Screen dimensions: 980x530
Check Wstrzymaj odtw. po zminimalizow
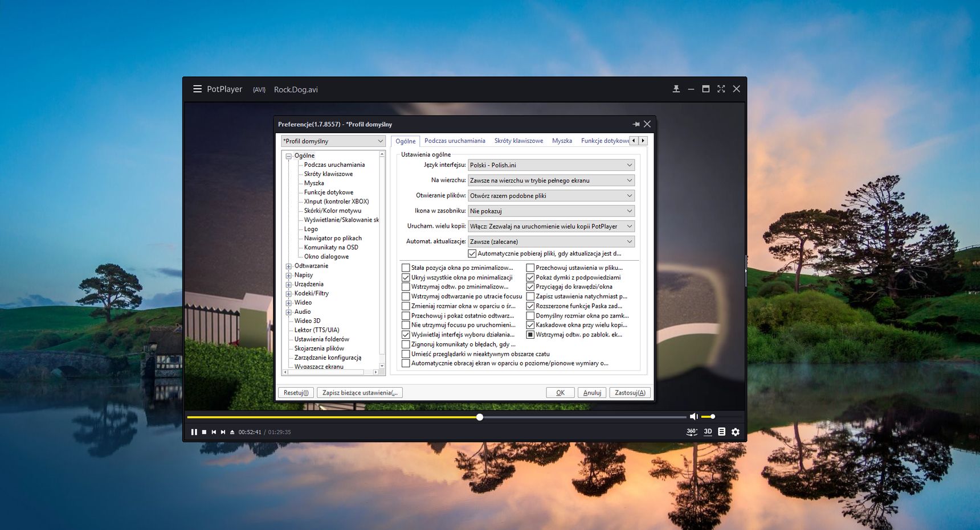[406, 287]
